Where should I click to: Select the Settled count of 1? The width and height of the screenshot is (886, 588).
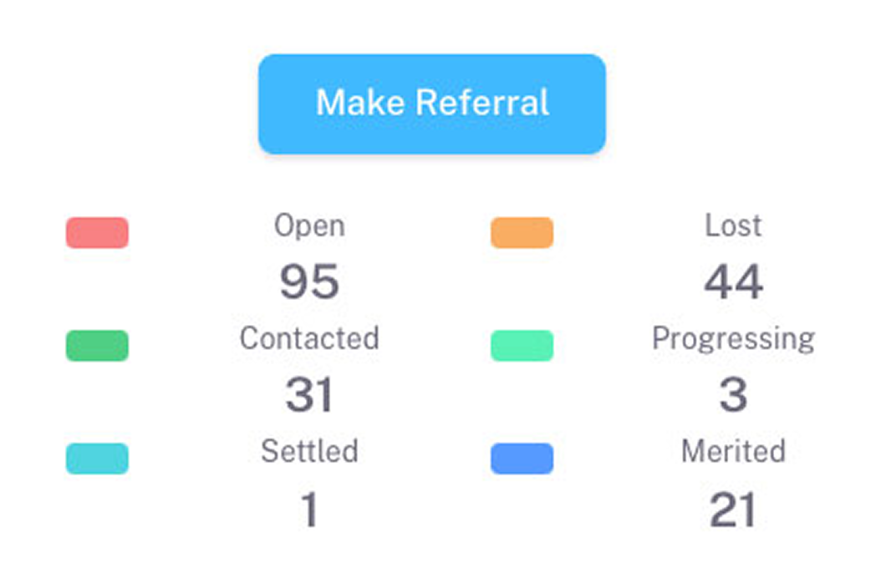tap(309, 509)
